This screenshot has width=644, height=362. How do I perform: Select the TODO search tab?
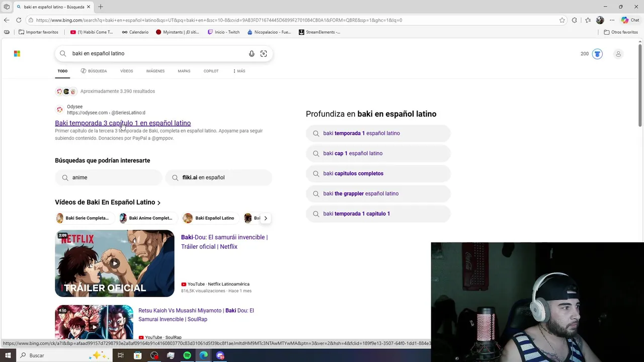point(62,71)
